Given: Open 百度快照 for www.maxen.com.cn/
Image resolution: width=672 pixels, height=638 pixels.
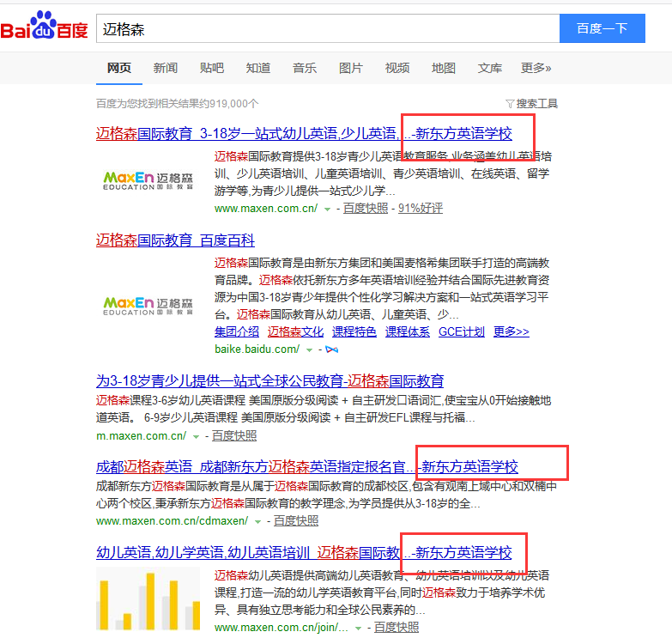Looking at the screenshot, I should point(366,209).
